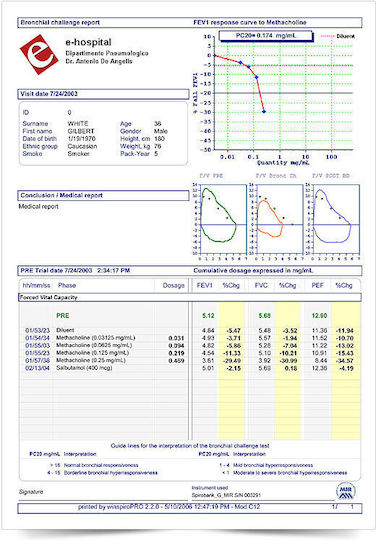Select the 'Dr. Antonio De Angelis' name
The width and height of the screenshot is (376, 540).
pyautogui.click(x=99, y=61)
